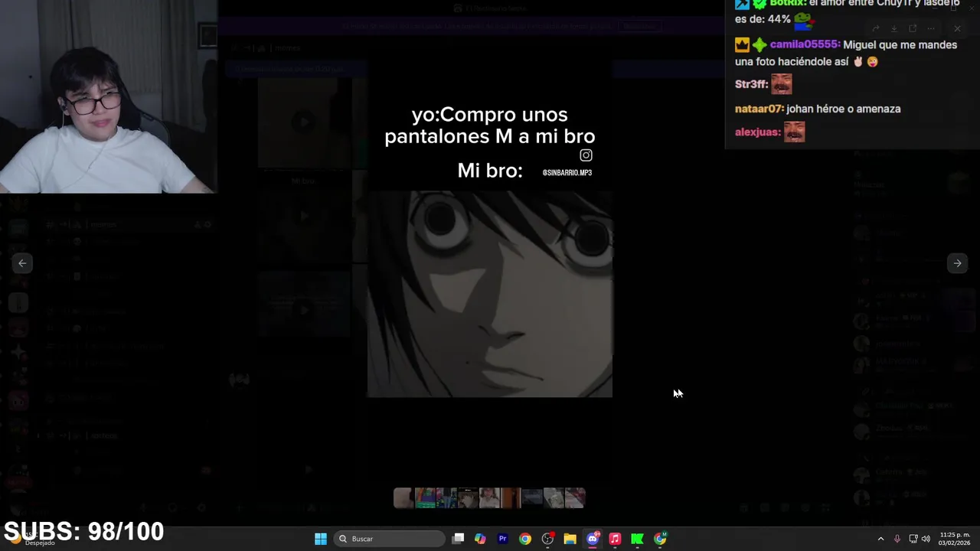Select the second thumbnail with green cartoon

tap(424, 498)
